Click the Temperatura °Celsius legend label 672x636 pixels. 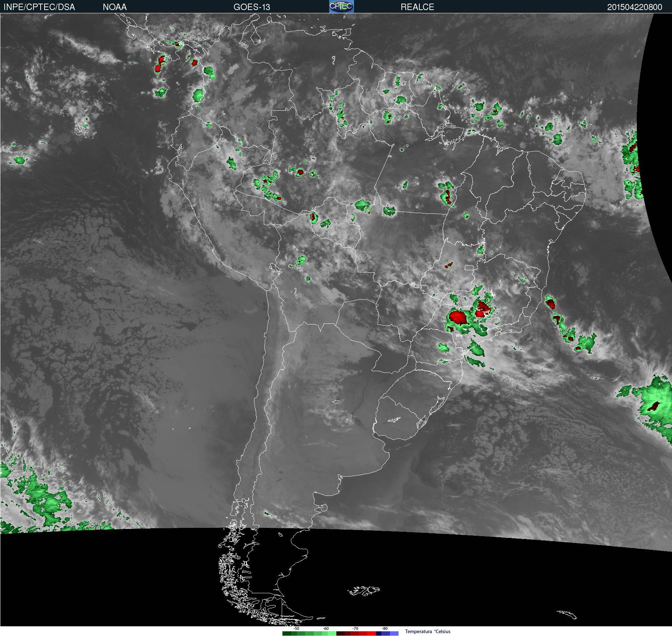click(x=428, y=631)
